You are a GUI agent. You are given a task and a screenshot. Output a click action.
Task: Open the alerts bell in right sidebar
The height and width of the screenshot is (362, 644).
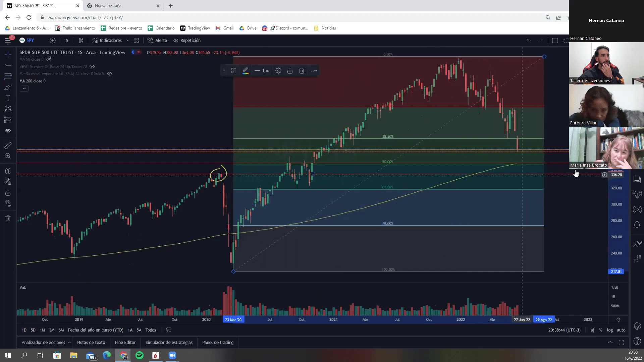click(637, 225)
